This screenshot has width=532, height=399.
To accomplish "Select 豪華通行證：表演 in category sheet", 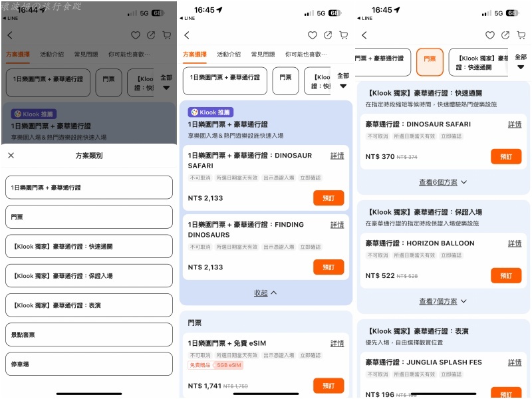I will pyautogui.click(x=89, y=305).
